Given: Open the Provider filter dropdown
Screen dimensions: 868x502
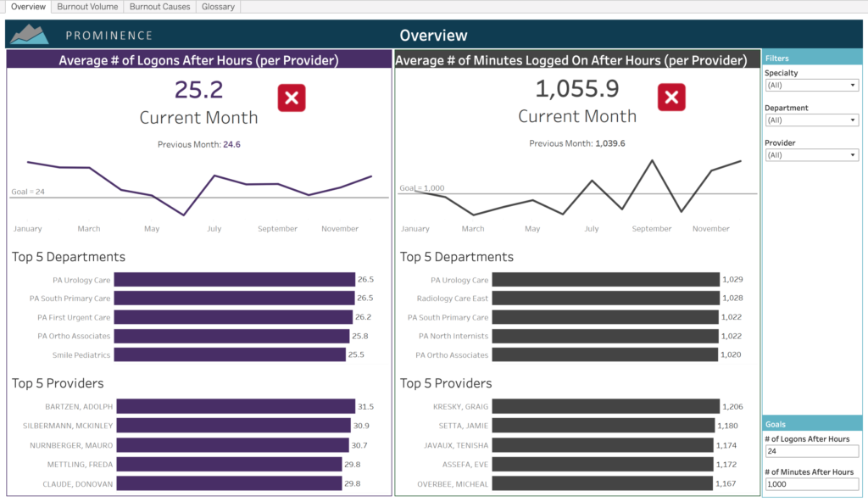Looking at the screenshot, I should point(811,155).
